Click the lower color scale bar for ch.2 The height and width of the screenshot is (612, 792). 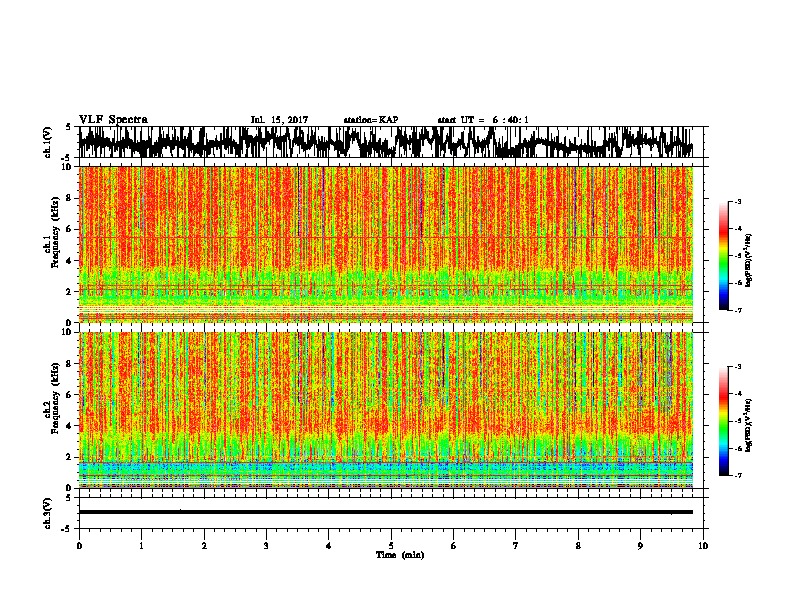(723, 421)
